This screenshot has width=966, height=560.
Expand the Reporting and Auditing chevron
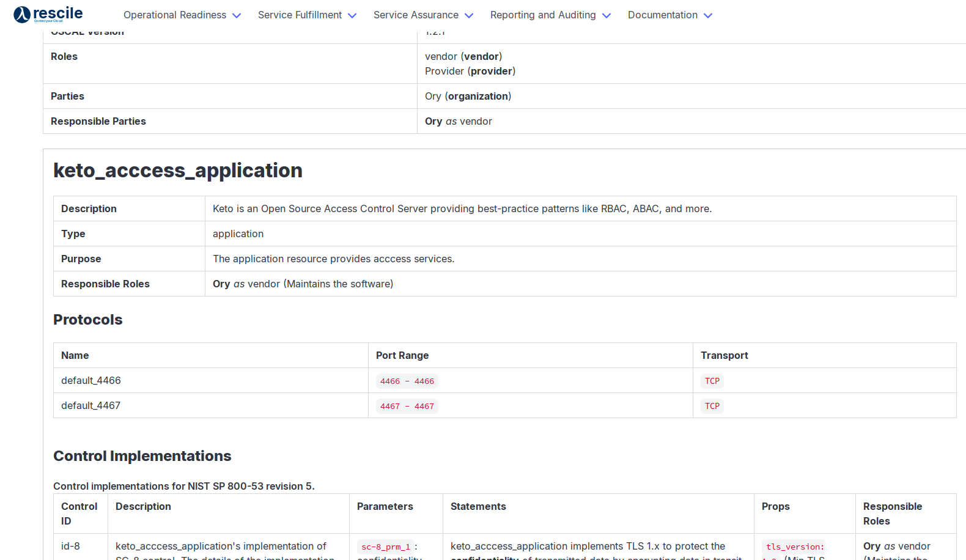tap(607, 16)
